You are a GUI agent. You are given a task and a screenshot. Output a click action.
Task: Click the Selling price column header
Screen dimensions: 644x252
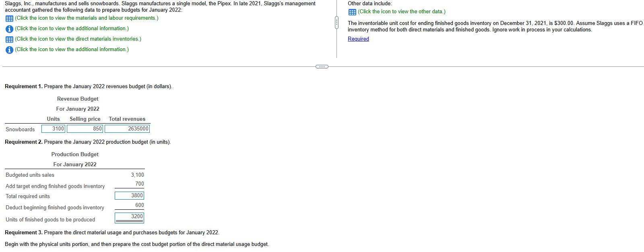coord(85,119)
